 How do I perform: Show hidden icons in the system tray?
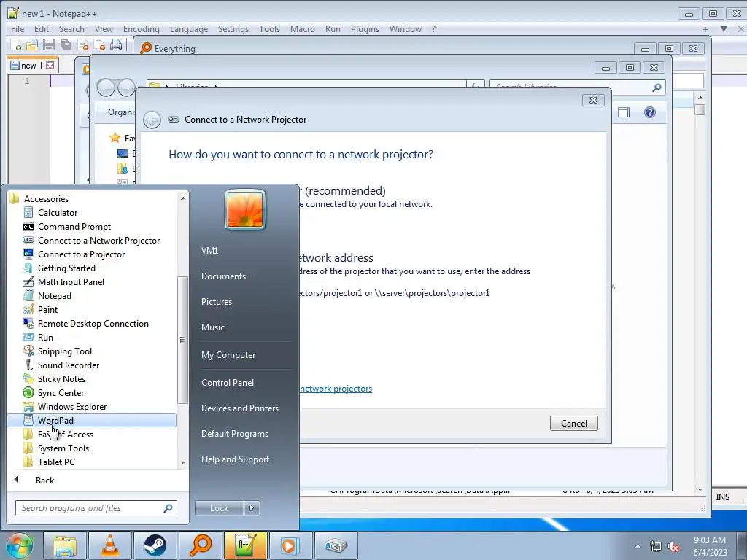coord(638,546)
